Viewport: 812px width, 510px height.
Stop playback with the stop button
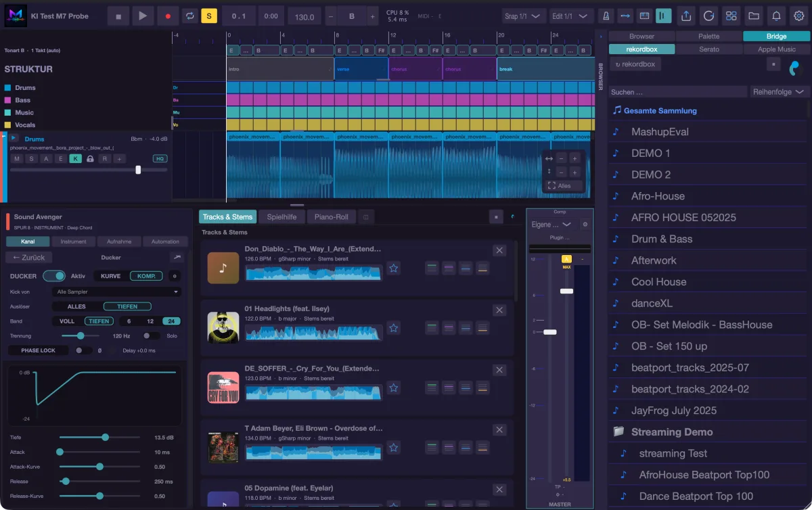pyautogui.click(x=118, y=16)
